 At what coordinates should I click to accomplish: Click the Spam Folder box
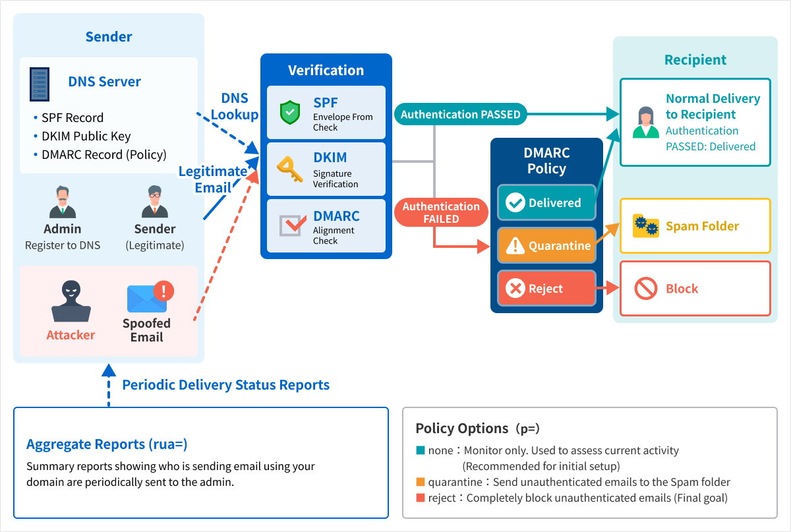[695, 226]
